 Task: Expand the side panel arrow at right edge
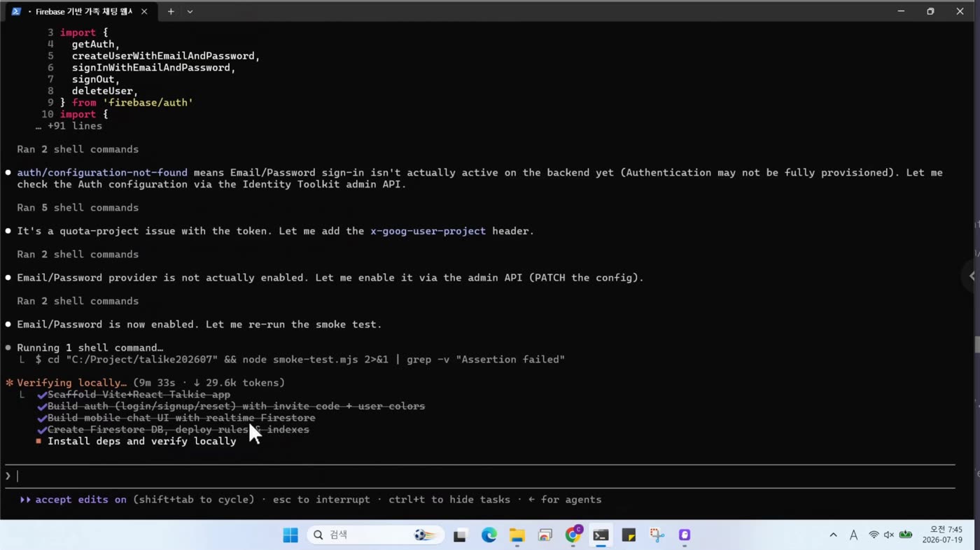(x=972, y=276)
